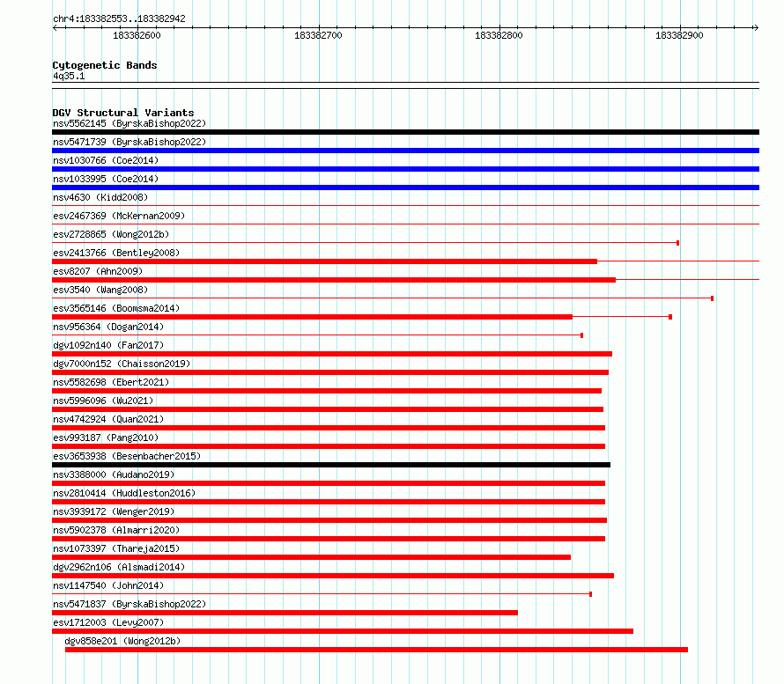Click end marker of esv2728865 line
The image size is (784, 684).
point(677,243)
